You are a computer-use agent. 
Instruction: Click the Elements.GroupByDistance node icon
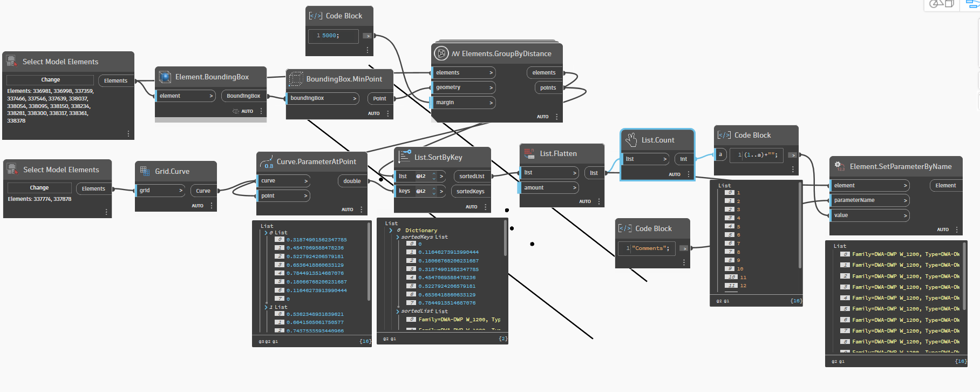point(441,53)
